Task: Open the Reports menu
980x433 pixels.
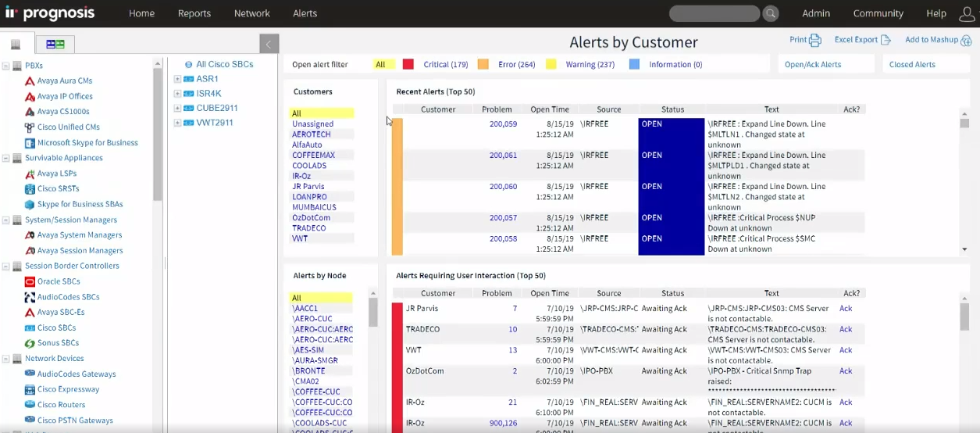Action: (194, 13)
